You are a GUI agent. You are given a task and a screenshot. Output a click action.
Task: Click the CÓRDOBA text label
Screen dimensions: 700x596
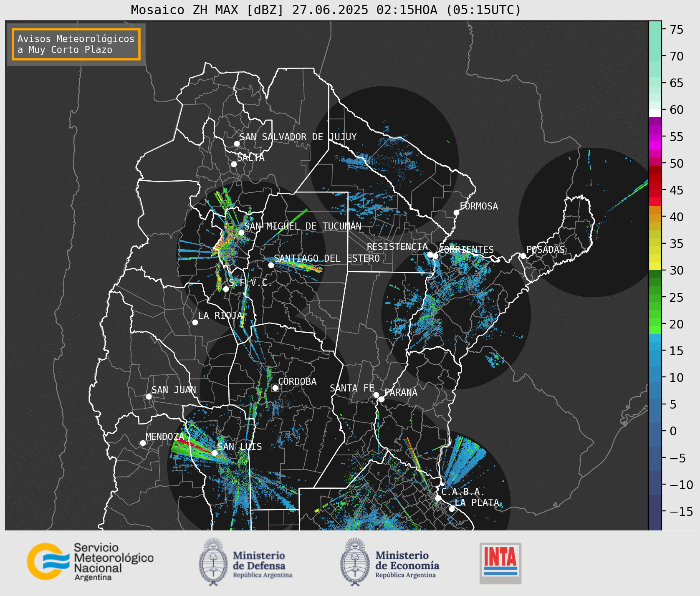297,381
